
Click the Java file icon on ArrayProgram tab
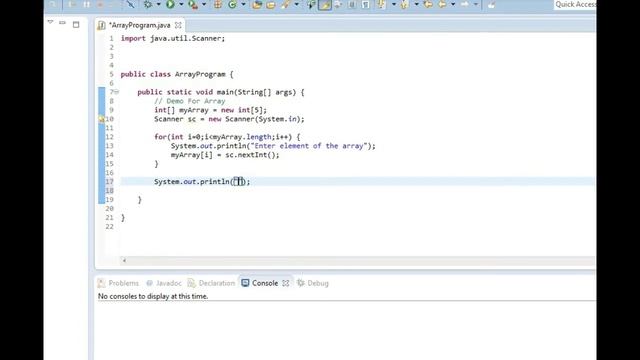(102, 25)
